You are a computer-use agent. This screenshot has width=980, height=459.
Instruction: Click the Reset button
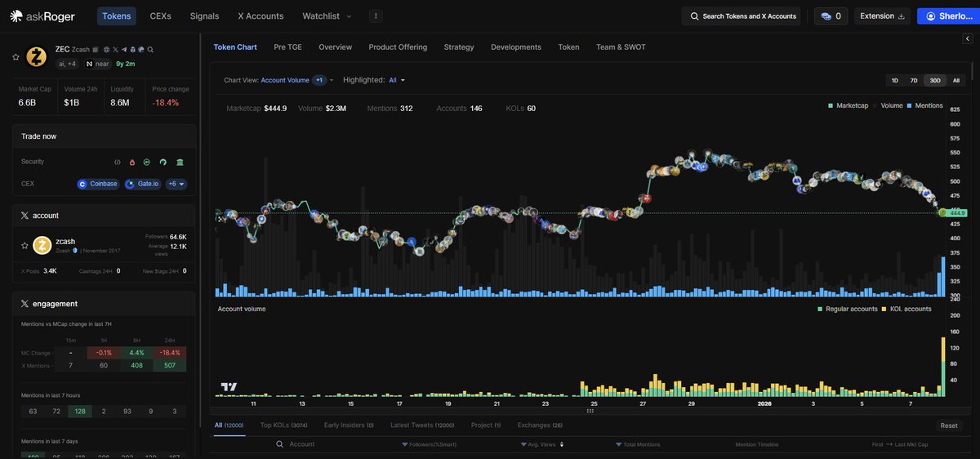(x=949, y=426)
